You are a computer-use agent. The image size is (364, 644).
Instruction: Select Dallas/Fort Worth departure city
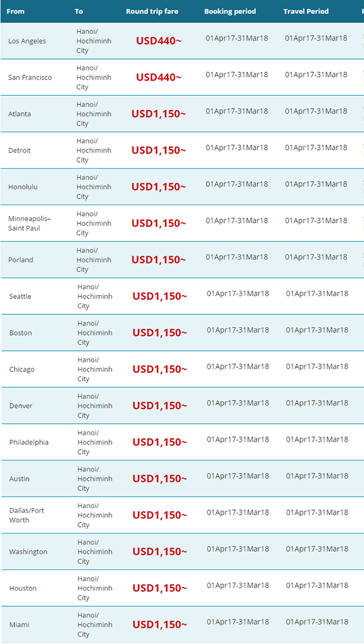(x=27, y=515)
